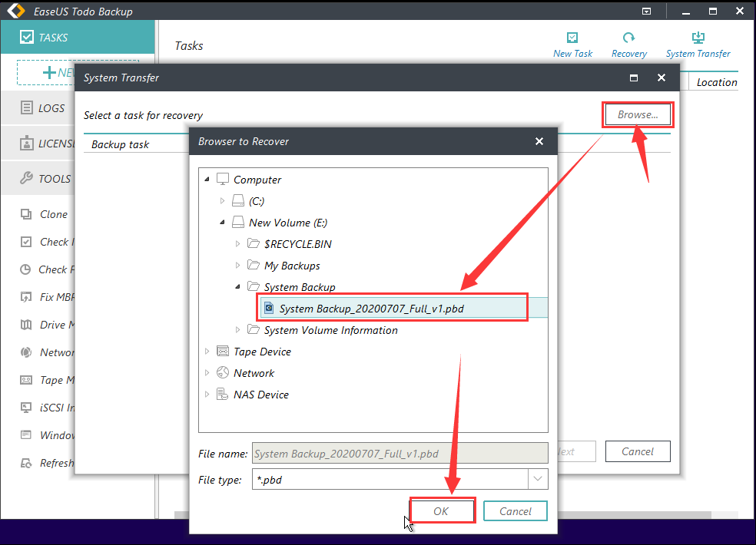Image resolution: width=756 pixels, height=545 pixels.
Task: Expand the Network node in tree
Action: click(207, 372)
